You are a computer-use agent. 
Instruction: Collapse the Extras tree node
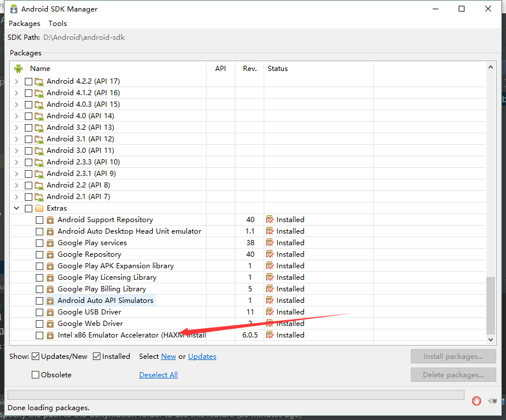(17, 208)
